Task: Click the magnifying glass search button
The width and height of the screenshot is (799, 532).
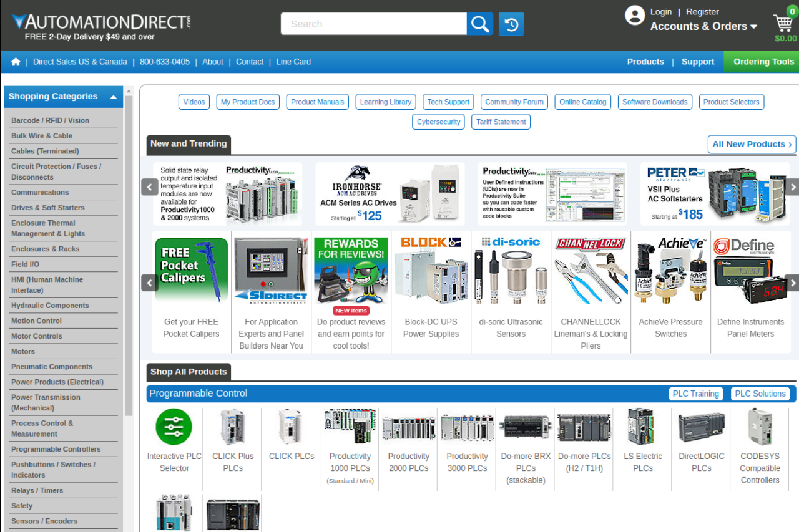Action: [x=479, y=24]
